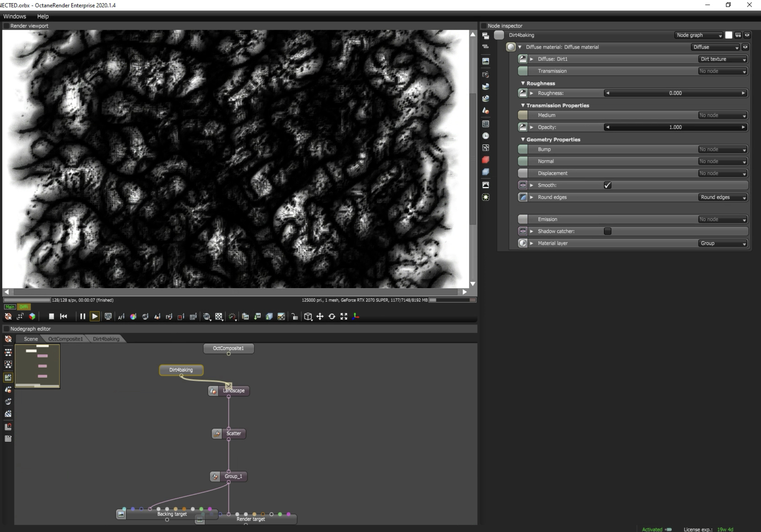Expand the Round edges row arrow

click(x=532, y=197)
